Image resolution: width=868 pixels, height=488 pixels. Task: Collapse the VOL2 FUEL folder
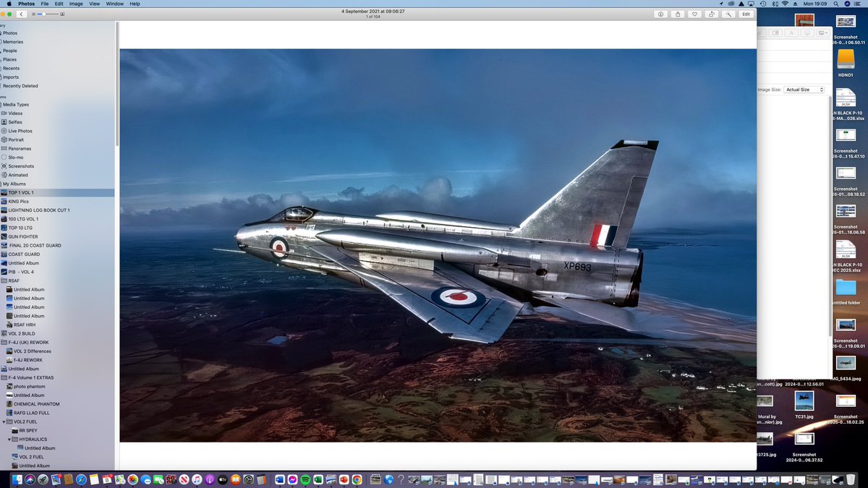coord(4,421)
